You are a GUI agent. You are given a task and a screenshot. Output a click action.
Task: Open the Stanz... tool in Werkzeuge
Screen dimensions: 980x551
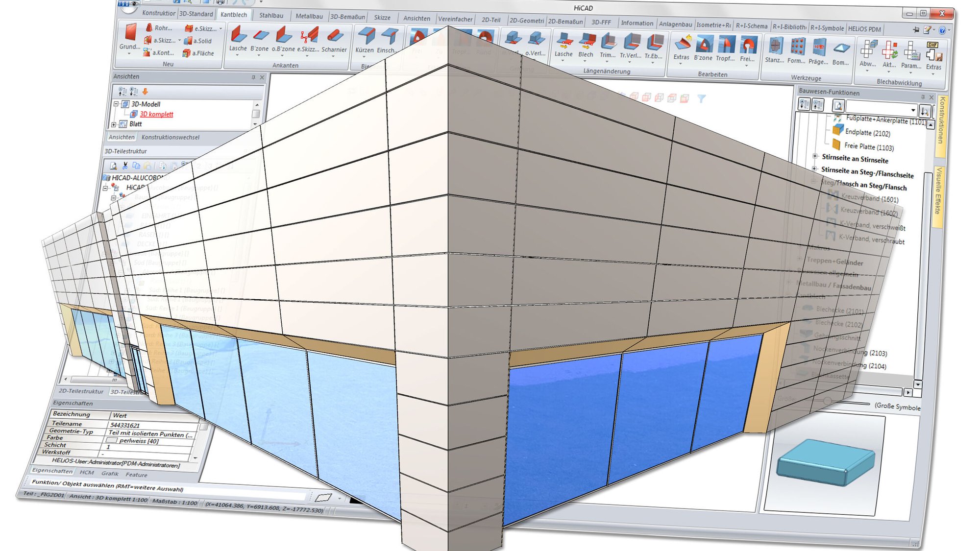coord(777,47)
